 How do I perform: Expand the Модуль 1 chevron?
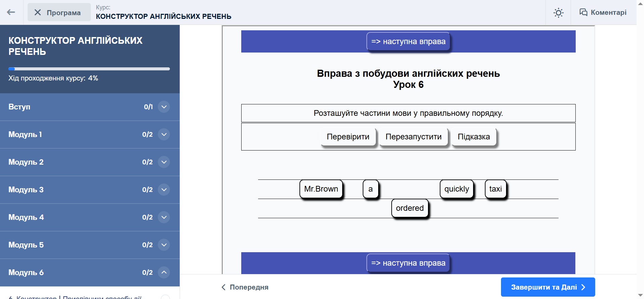pyautogui.click(x=164, y=134)
